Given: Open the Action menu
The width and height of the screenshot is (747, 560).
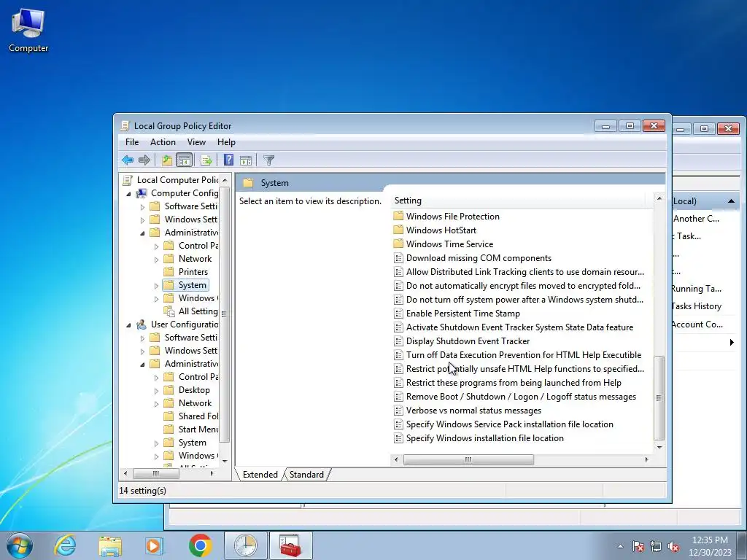Looking at the screenshot, I should [x=163, y=142].
